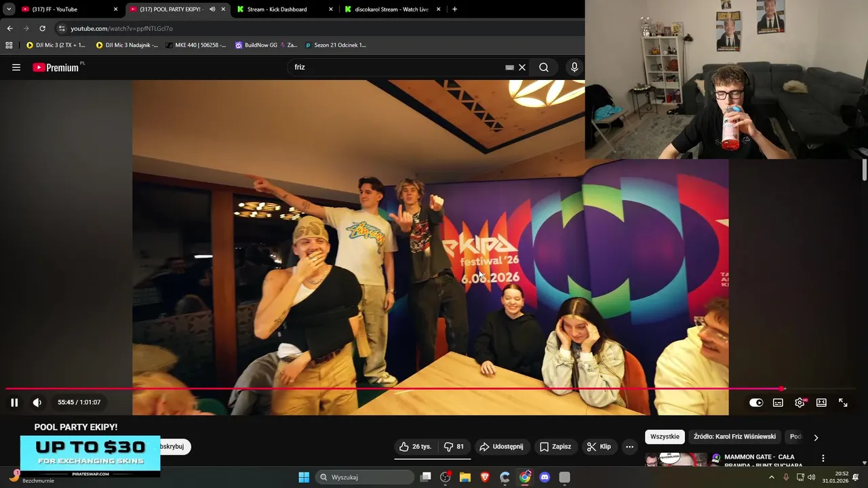
Task: Click the youtube.com address bar
Action: pos(319,28)
